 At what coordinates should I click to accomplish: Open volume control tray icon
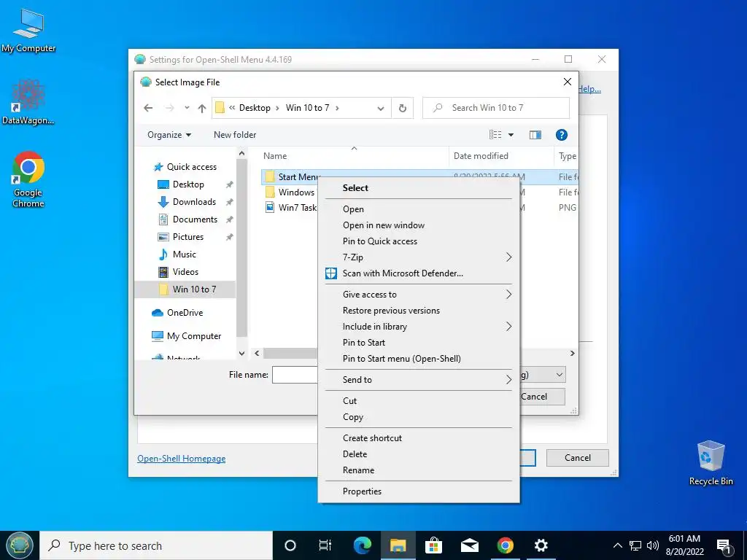(x=653, y=545)
